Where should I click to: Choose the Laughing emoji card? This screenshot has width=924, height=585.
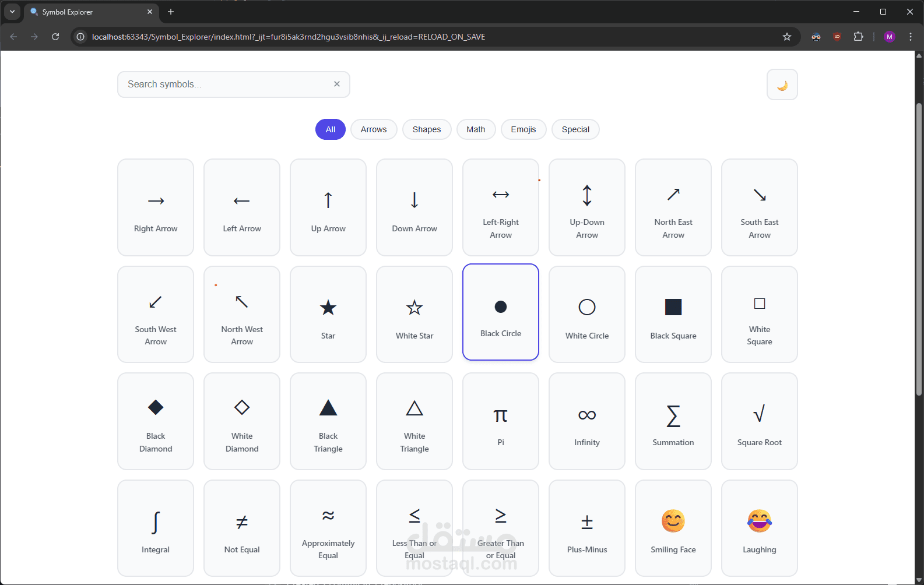click(x=760, y=528)
